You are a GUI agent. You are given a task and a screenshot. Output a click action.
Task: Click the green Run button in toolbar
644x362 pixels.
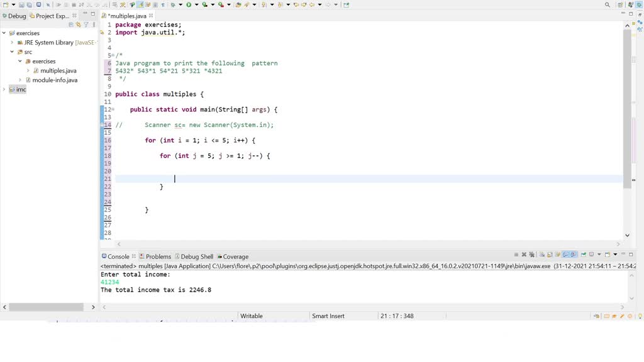(x=189, y=5)
